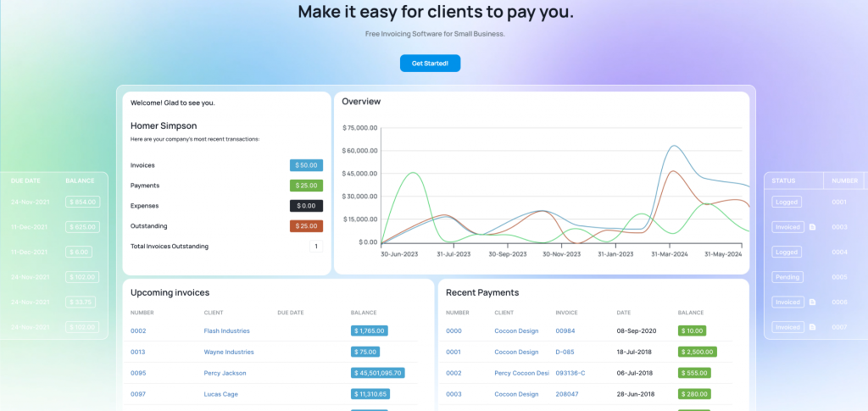Click the Payments $ 25.00 green badge
The height and width of the screenshot is (411, 868).
pos(306,186)
